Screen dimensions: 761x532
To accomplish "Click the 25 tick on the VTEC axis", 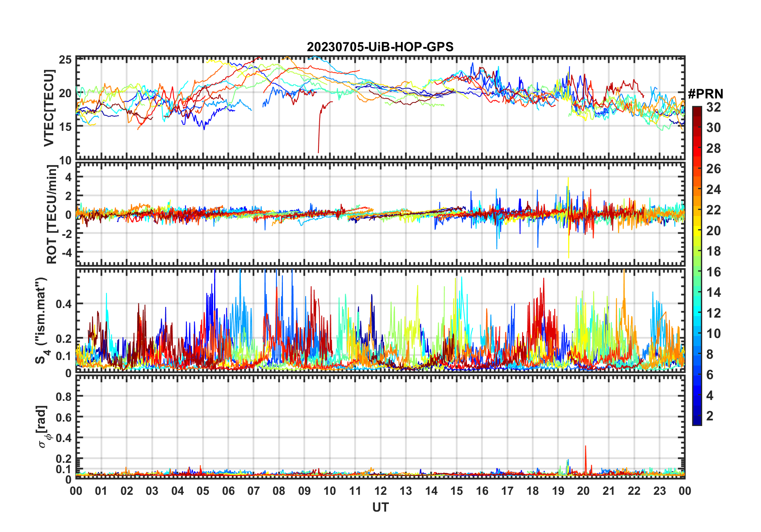I will tap(65, 60).
